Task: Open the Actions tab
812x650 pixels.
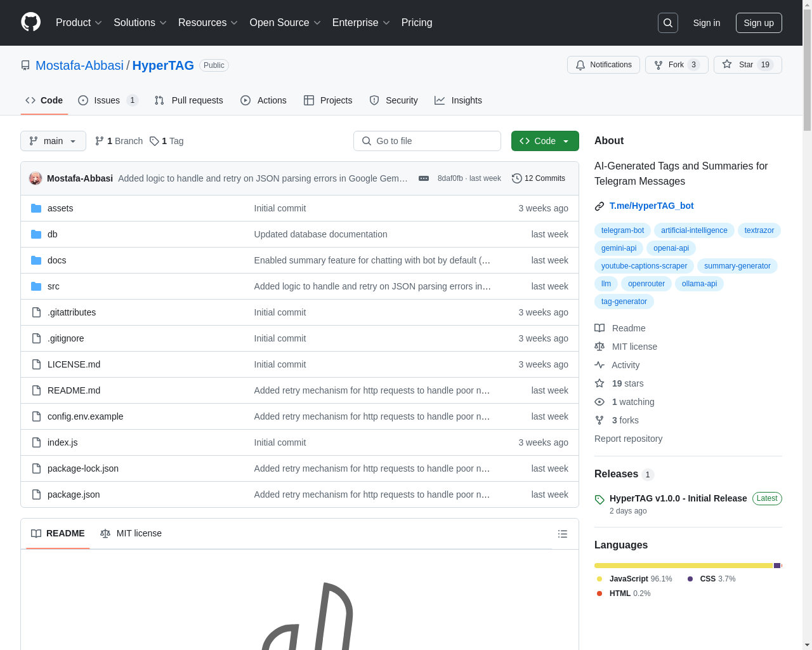Action: coord(263,100)
